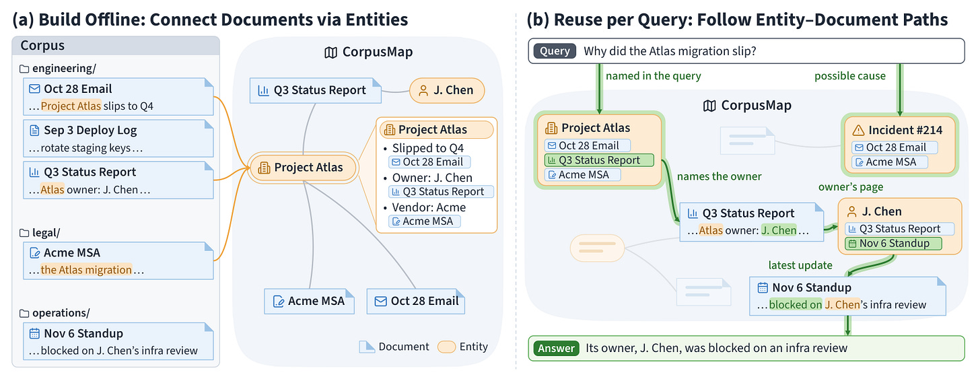The image size is (980, 381).
Task: Click person icon in panel (b) J. Chen card
Action: pyautogui.click(x=851, y=211)
